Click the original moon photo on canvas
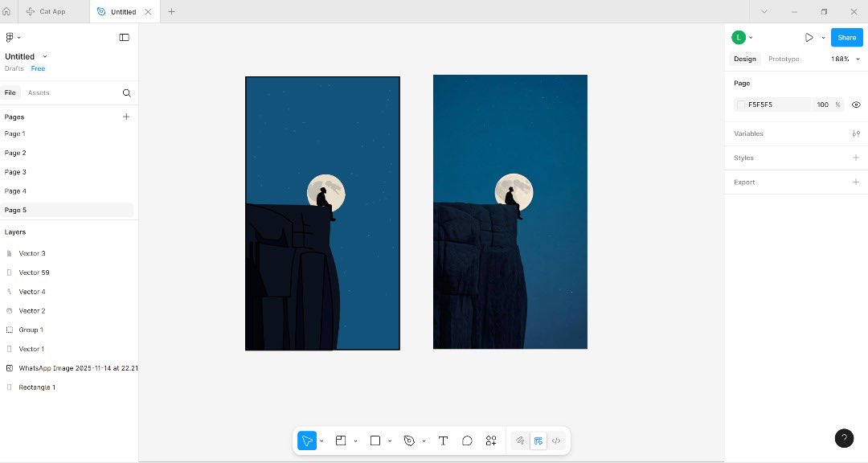The image size is (868, 463). [x=510, y=211]
